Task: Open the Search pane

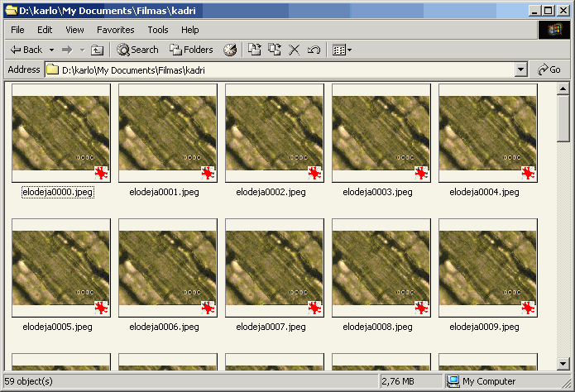Action: [x=137, y=50]
